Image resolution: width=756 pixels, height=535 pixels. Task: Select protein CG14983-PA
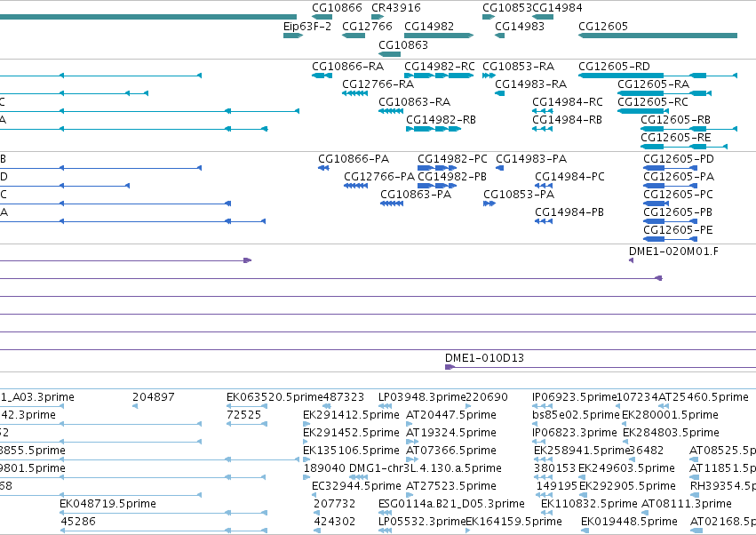(531, 159)
